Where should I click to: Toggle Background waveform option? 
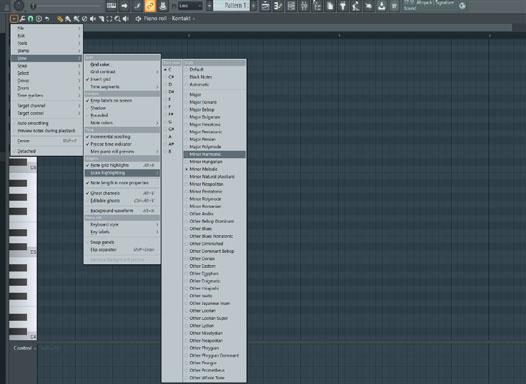tap(122, 211)
